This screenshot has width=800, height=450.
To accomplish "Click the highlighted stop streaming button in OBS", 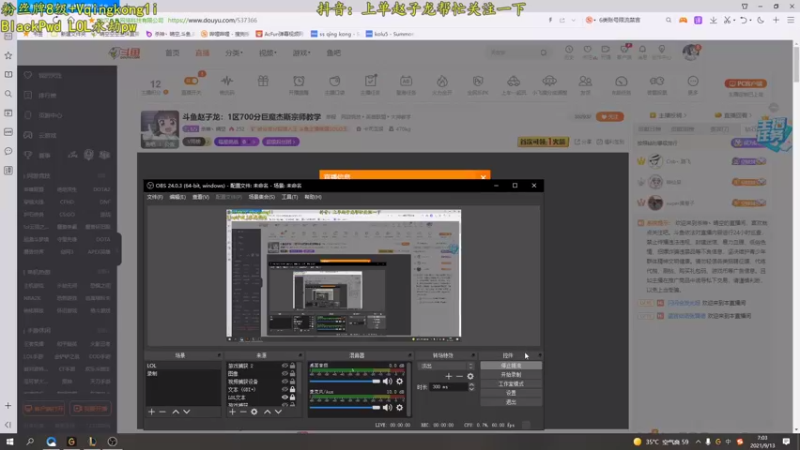I will [511, 366].
